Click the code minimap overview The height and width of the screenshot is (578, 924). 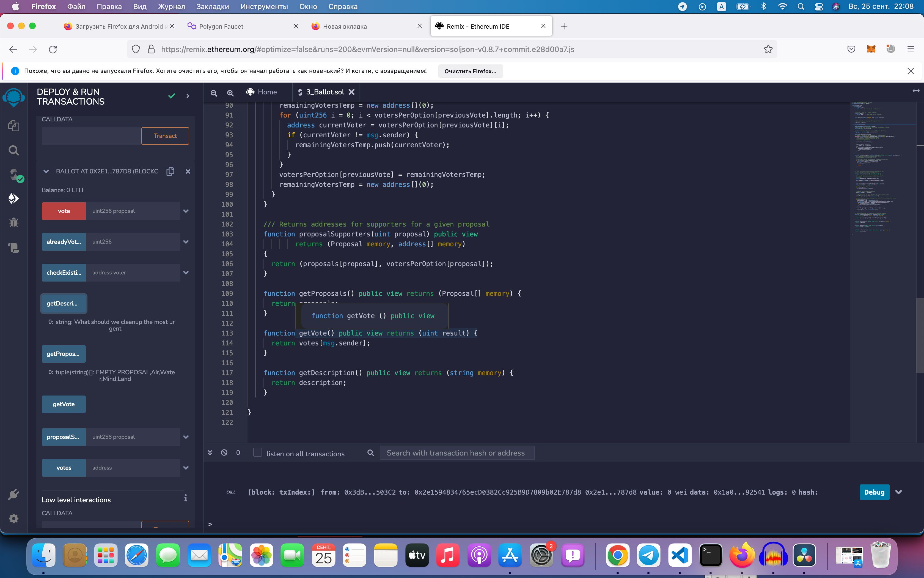click(x=883, y=168)
